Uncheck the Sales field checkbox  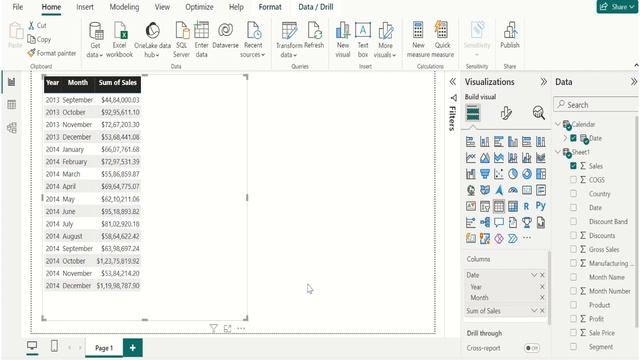(573, 166)
